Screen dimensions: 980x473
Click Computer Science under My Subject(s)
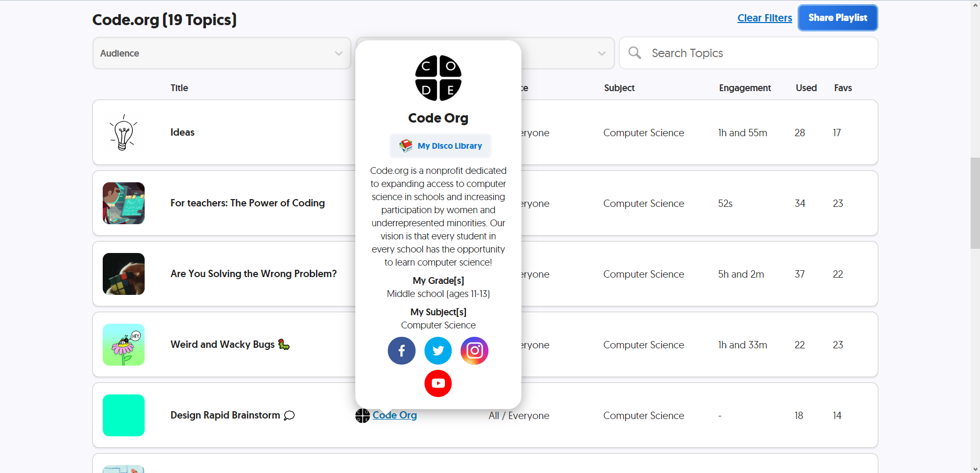point(438,325)
